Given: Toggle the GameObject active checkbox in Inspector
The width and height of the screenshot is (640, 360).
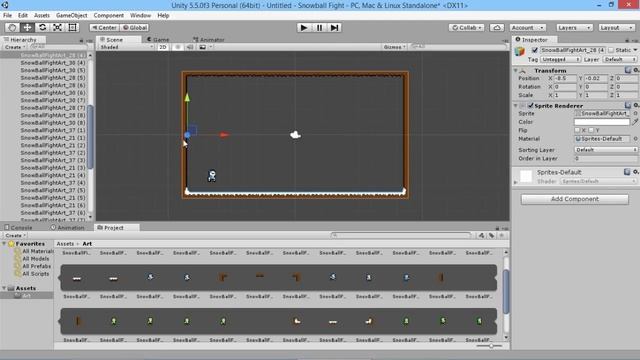Looking at the screenshot, I should [x=534, y=50].
